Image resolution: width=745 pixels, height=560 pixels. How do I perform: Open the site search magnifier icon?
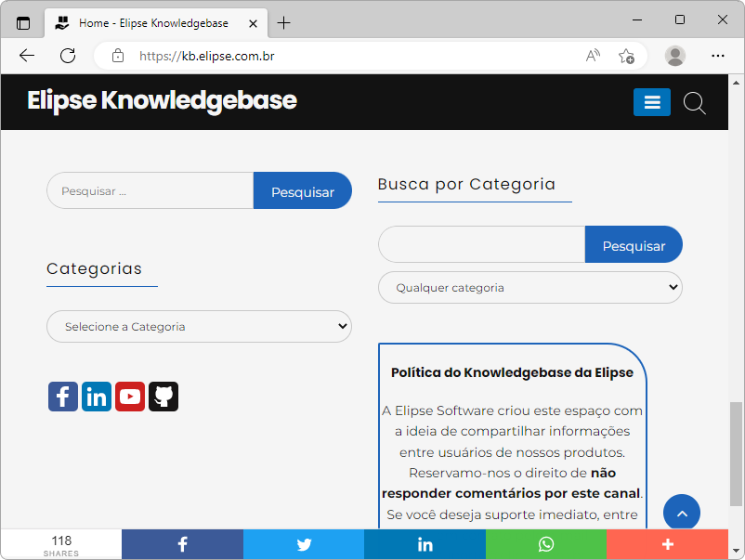point(694,102)
